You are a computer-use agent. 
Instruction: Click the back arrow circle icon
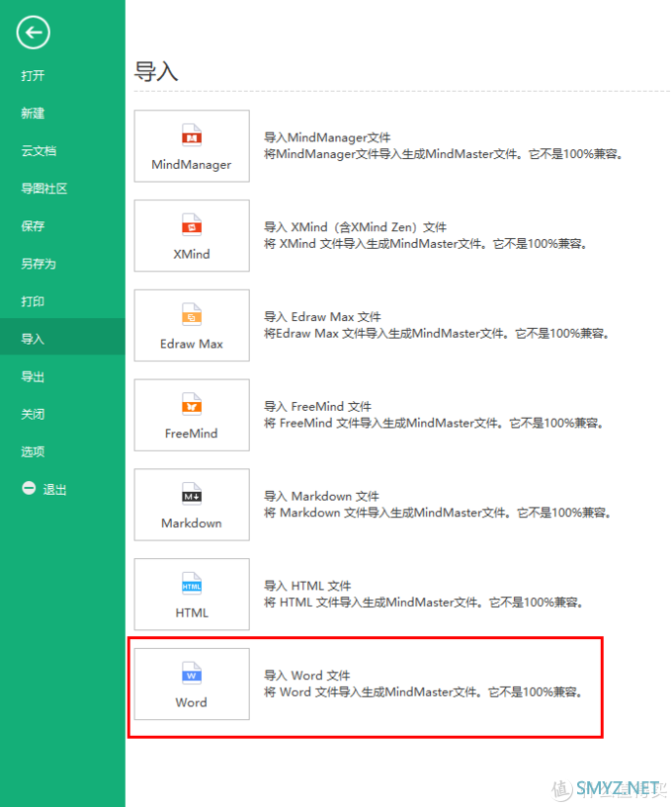33,33
